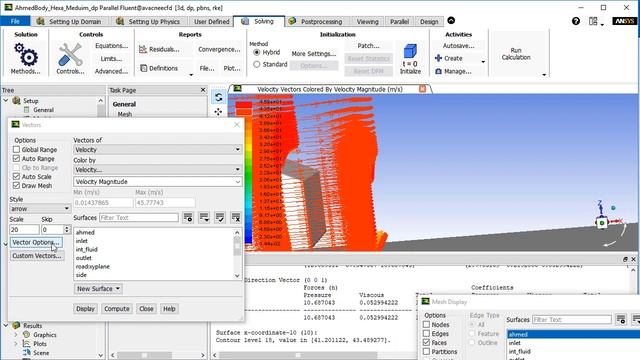Open Velocity Magnitude dropdown
The width and height of the screenshot is (640, 360).
(x=158, y=182)
